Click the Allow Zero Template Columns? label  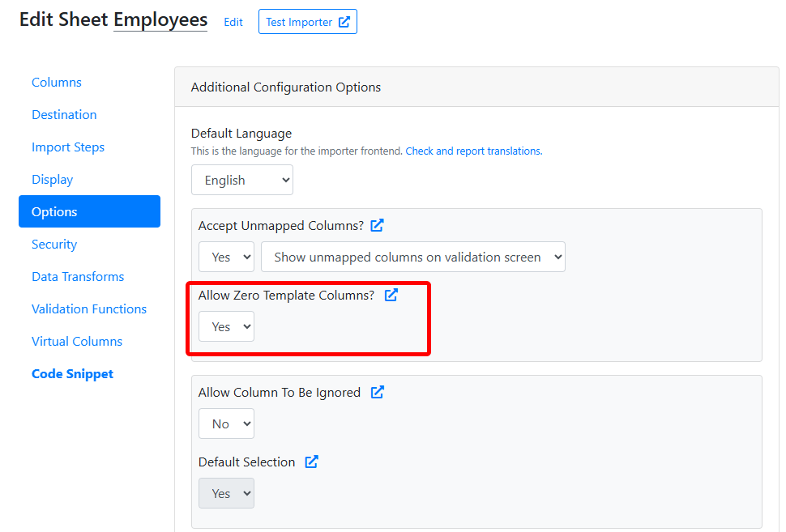pos(286,295)
